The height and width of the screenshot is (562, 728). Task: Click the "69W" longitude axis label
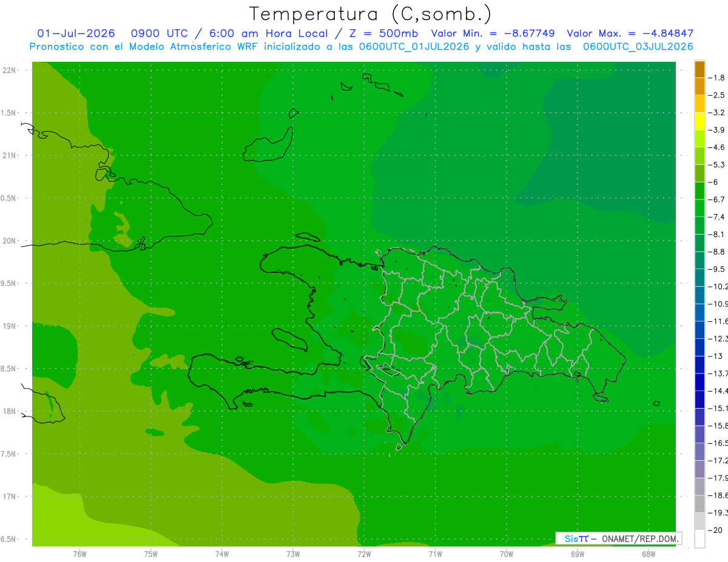pos(578,554)
